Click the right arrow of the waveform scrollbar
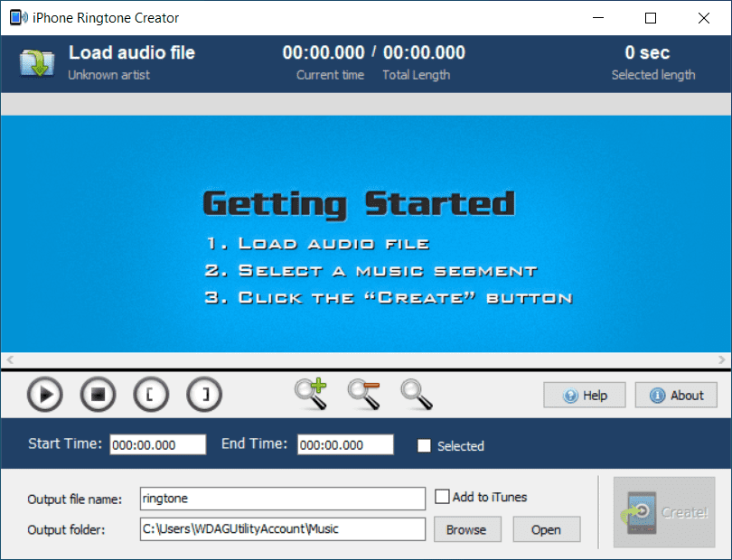 [x=722, y=359]
